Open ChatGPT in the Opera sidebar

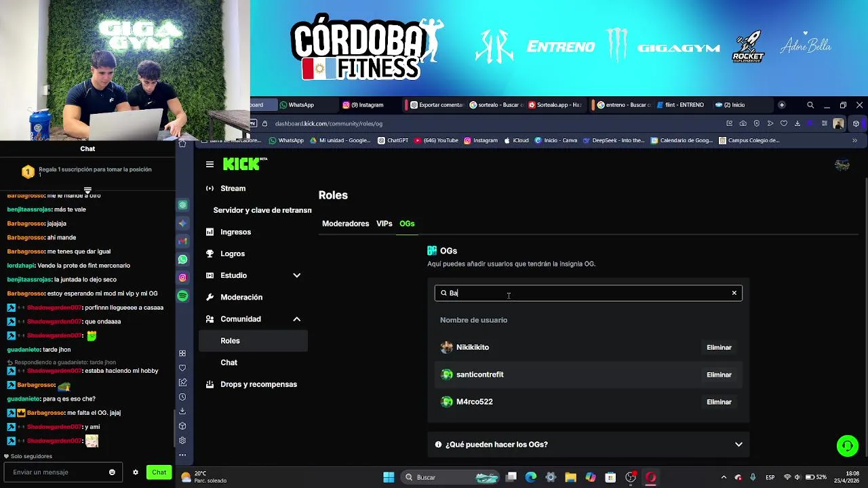click(x=182, y=205)
